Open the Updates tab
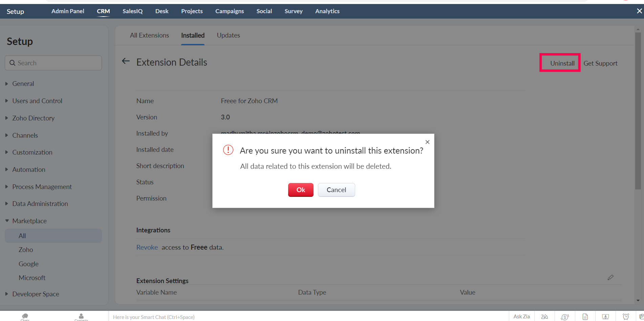The height and width of the screenshot is (321, 644). pos(228,35)
